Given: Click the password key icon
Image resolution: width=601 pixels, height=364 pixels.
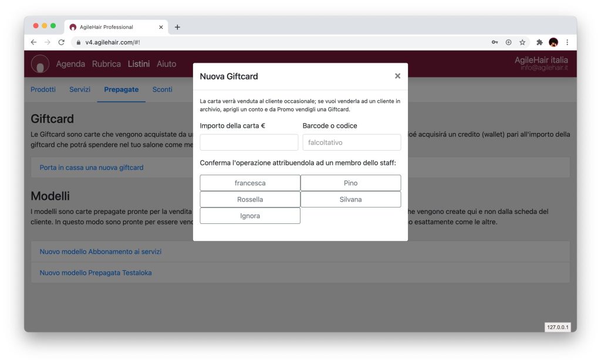Looking at the screenshot, I should click(x=495, y=42).
